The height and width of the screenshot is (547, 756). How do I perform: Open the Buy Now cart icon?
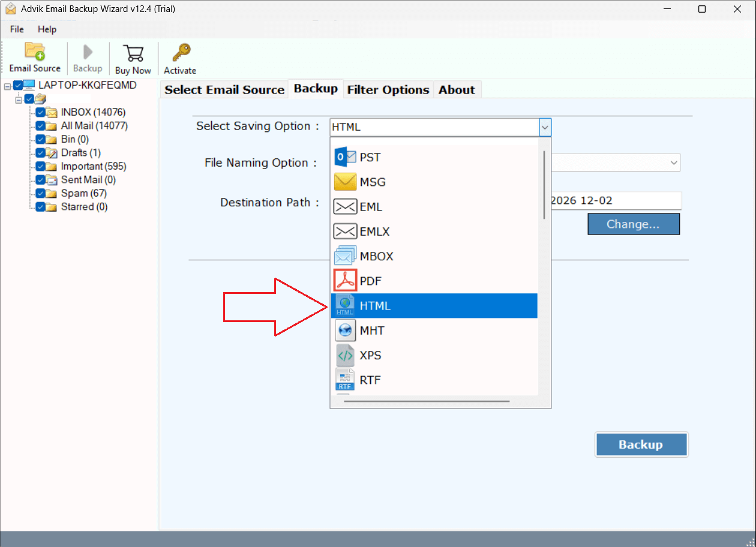coord(133,53)
